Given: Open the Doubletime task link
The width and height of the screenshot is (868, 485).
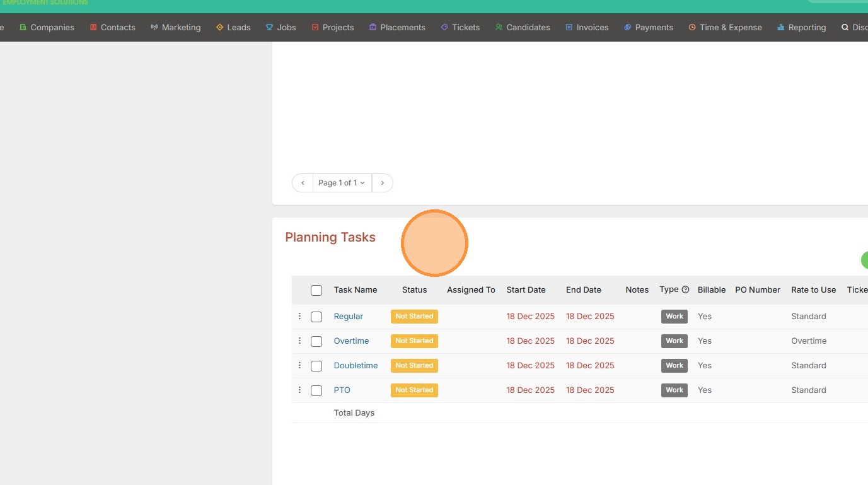Looking at the screenshot, I should [356, 365].
